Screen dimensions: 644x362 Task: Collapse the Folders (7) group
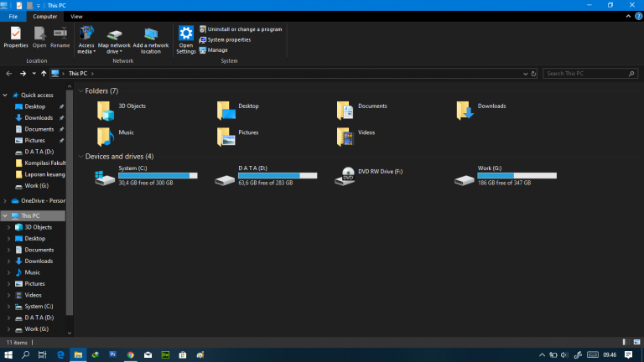point(80,91)
